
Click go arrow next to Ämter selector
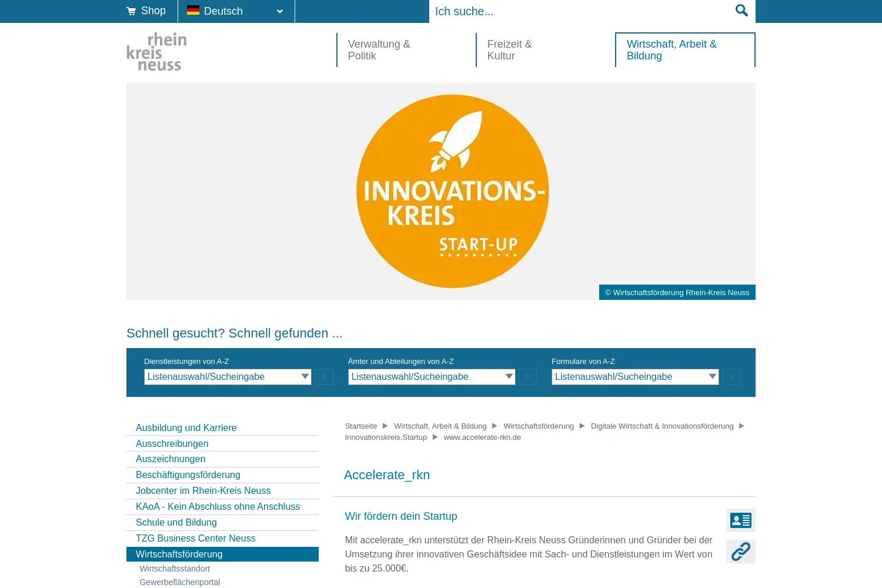pyautogui.click(x=527, y=377)
